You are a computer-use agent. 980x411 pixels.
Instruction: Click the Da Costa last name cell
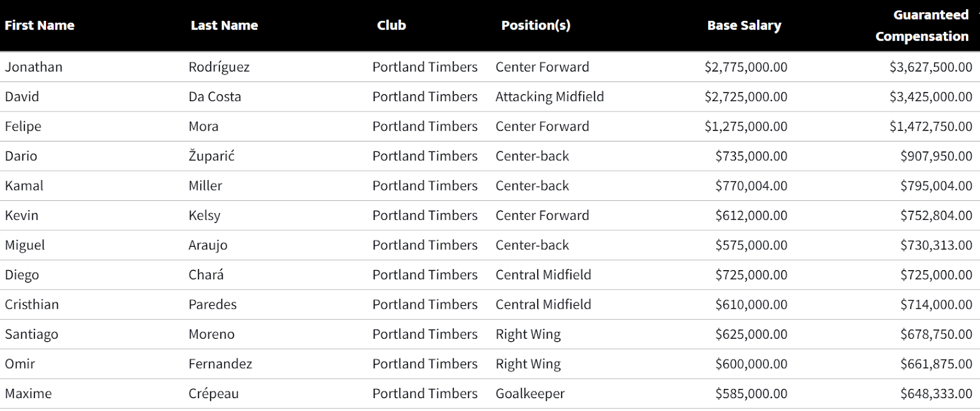215,97
